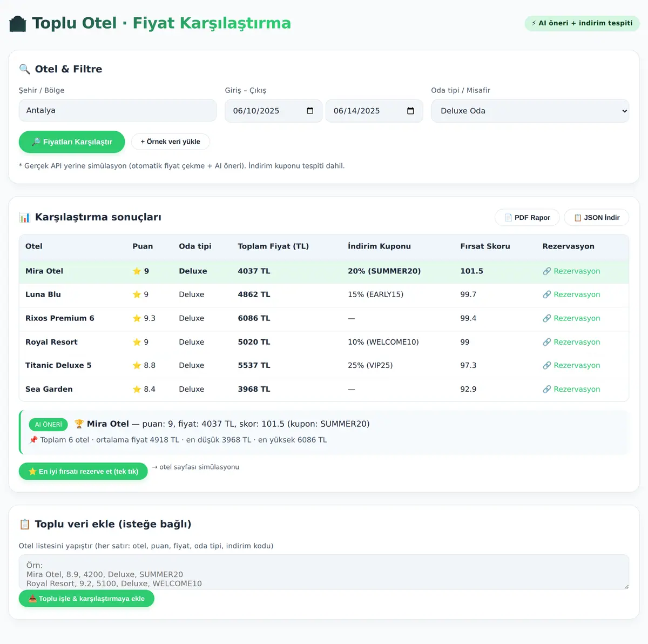
Task: Click the star icon in Mira Otel row
Action: point(137,271)
